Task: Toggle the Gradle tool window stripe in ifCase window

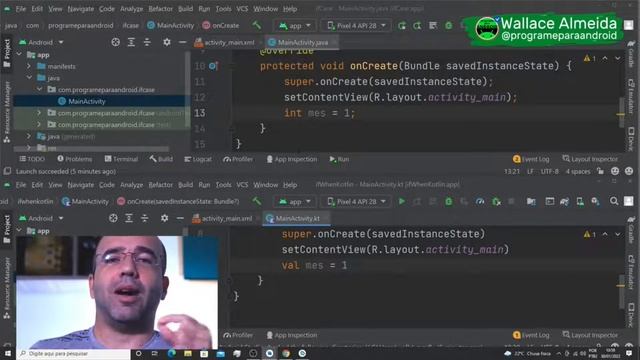Action: [x=631, y=54]
